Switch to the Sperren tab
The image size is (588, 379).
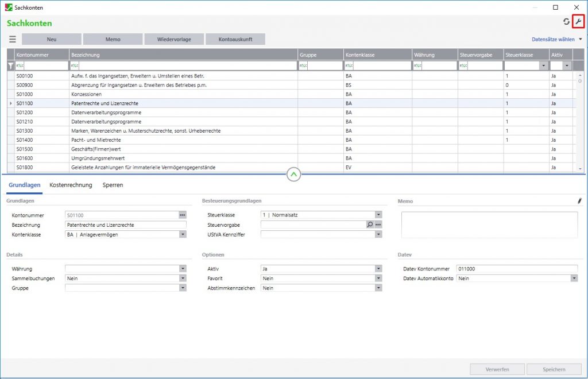pos(113,185)
